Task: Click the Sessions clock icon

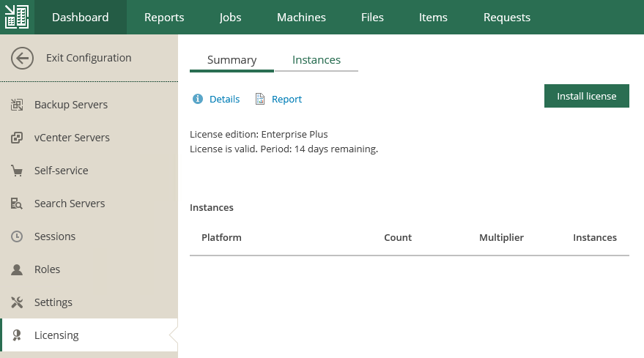Action: click(17, 236)
